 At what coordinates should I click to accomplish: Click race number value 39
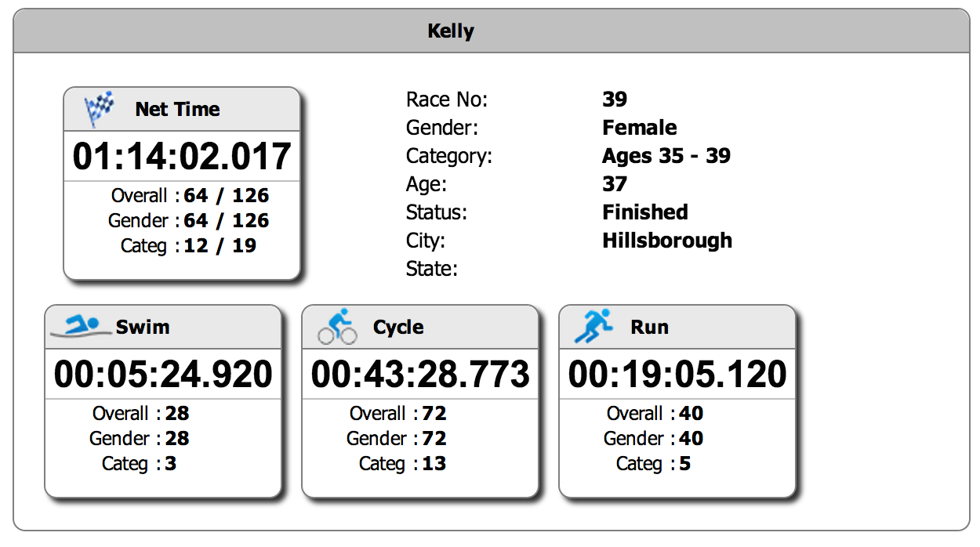615,100
